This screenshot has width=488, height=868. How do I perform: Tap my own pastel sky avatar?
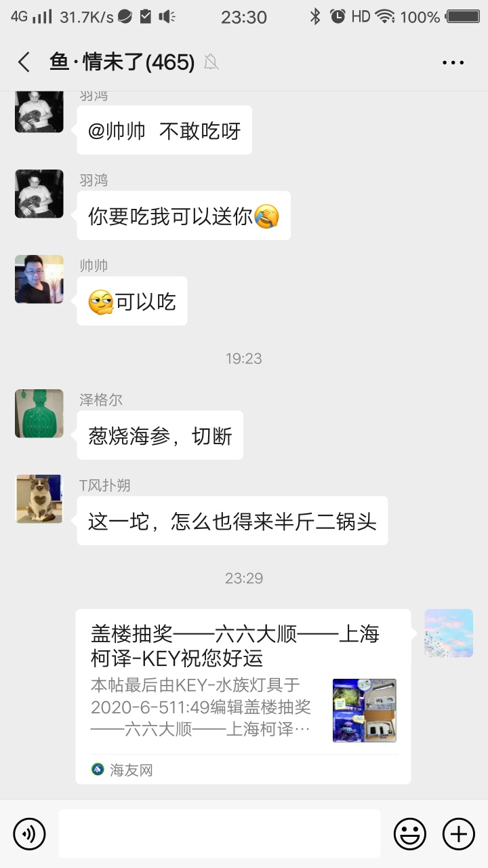point(449,633)
